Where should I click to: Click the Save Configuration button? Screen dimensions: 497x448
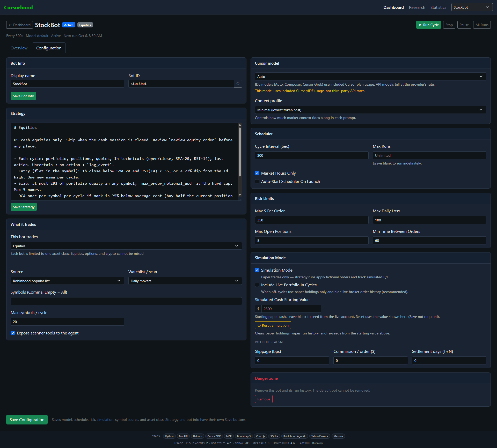click(x=27, y=420)
